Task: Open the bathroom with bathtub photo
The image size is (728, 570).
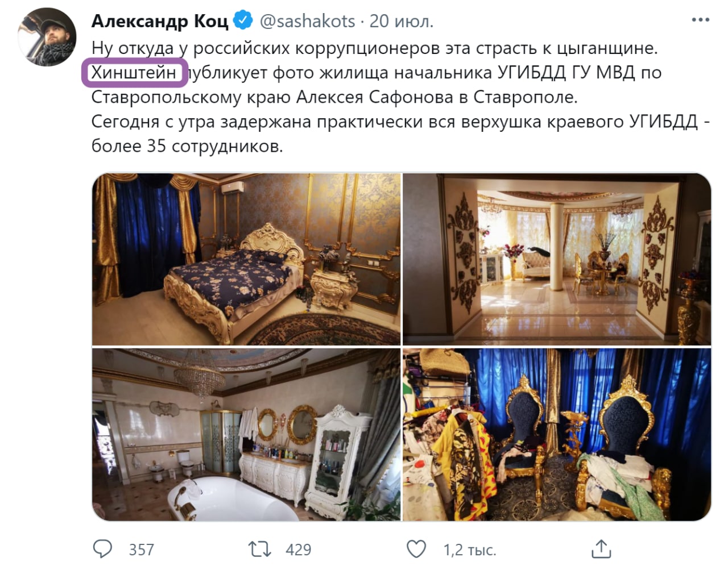Action: [x=246, y=434]
